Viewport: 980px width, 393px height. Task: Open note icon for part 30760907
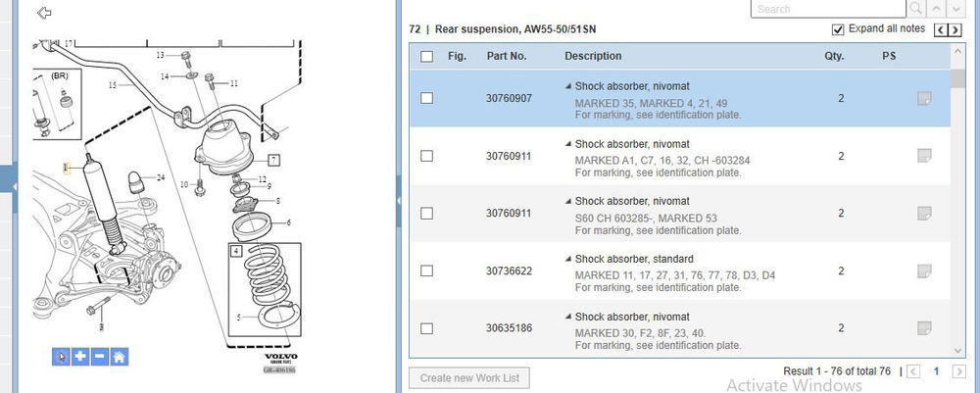pyautogui.click(x=924, y=99)
